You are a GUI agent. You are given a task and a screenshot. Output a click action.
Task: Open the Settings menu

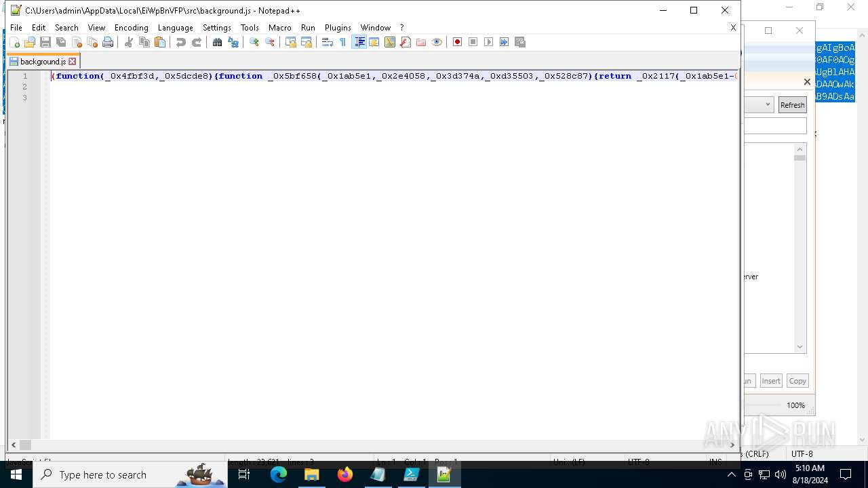(217, 28)
